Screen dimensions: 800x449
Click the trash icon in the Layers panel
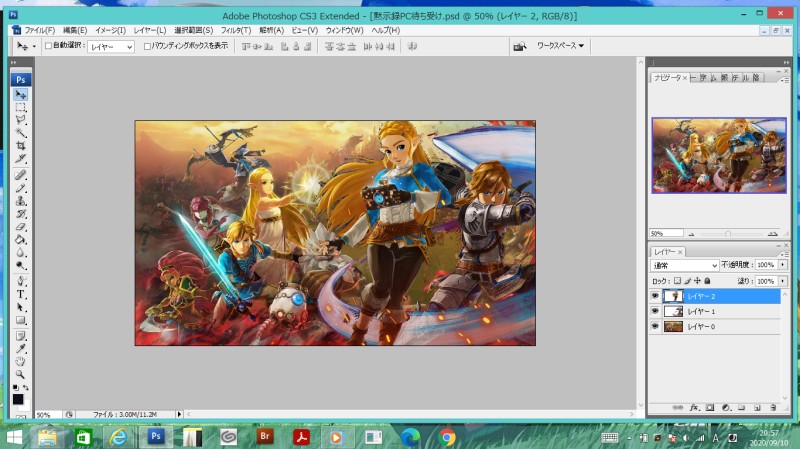pyautogui.click(x=773, y=408)
